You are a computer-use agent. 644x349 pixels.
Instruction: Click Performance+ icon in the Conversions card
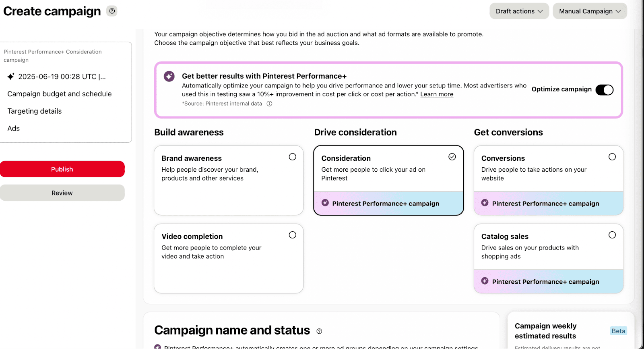[x=485, y=203]
